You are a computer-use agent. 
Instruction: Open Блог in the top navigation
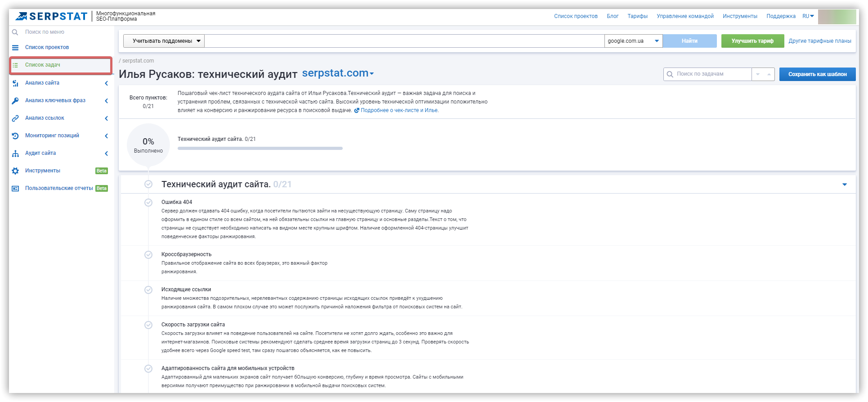pyautogui.click(x=613, y=16)
